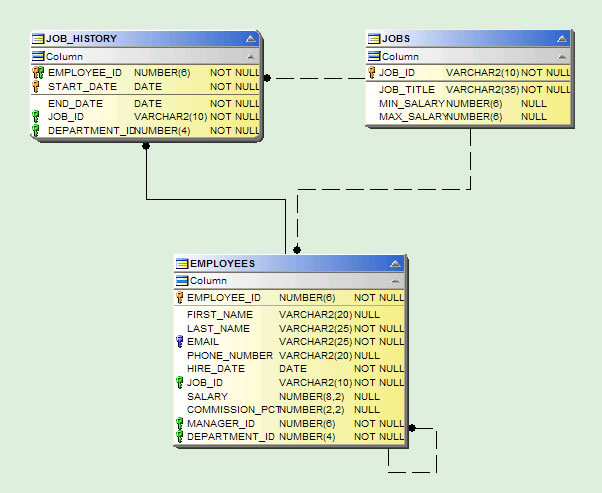Viewport: 602px width, 493px height.
Task: Collapse the JOB_HISTORY table using title arrow
Action: (x=250, y=39)
